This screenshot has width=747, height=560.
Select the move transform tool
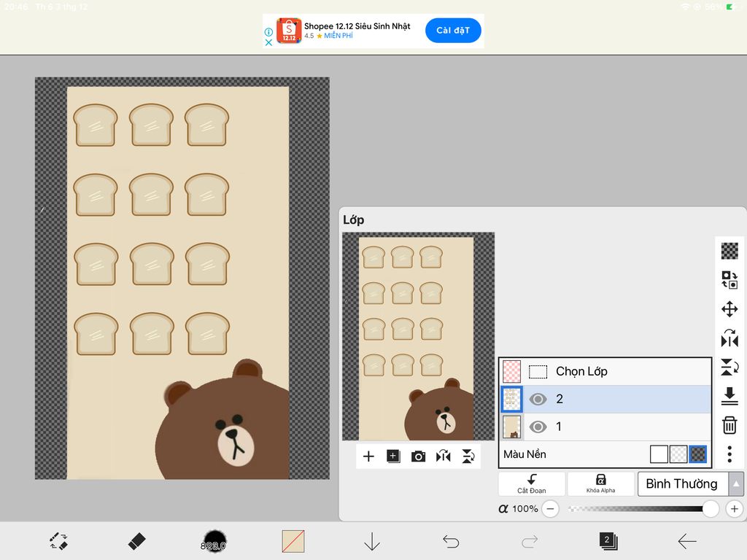(x=729, y=309)
